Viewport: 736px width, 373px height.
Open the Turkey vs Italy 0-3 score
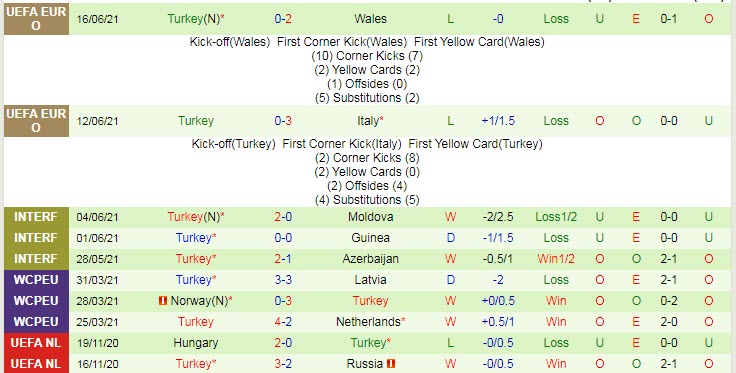(x=283, y=121)
